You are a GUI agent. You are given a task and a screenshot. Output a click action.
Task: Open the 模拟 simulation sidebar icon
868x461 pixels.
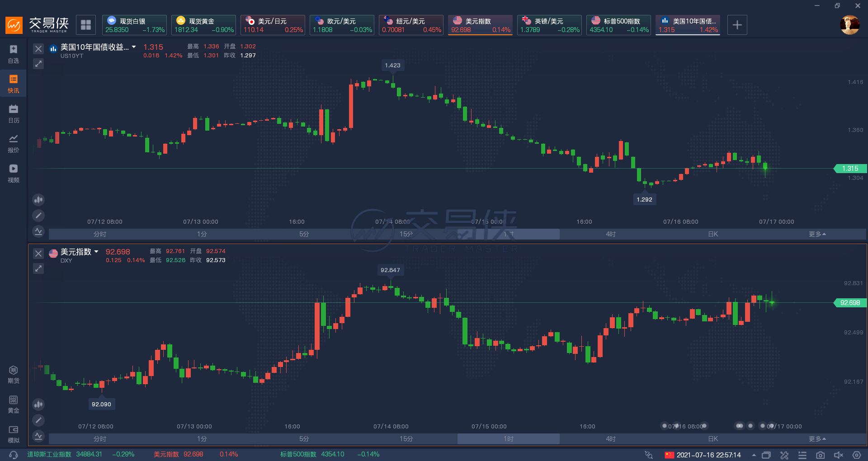coord(14,434)
